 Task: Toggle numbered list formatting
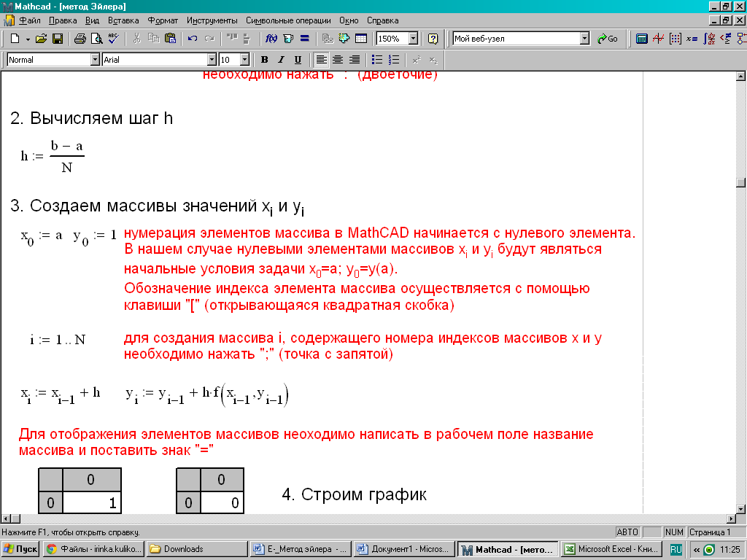tap(393, 60)
